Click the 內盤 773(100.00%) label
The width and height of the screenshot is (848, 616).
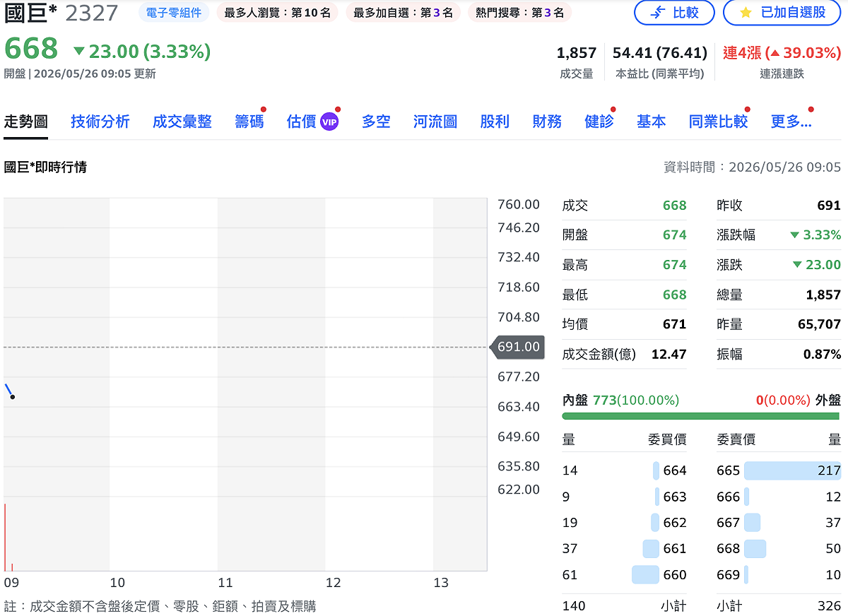[620, 400]
